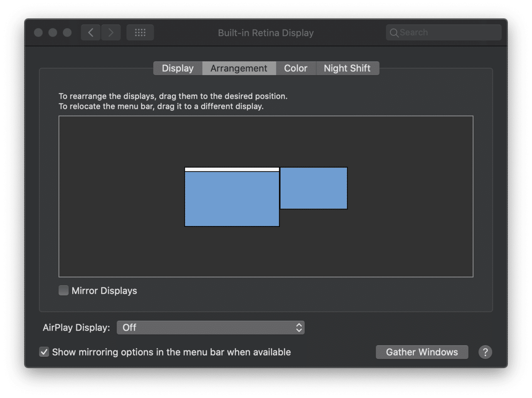The image size is (532, 398).
Task: Enable the Mirror Displays checkbox
Action: click(x=64, y=290)
